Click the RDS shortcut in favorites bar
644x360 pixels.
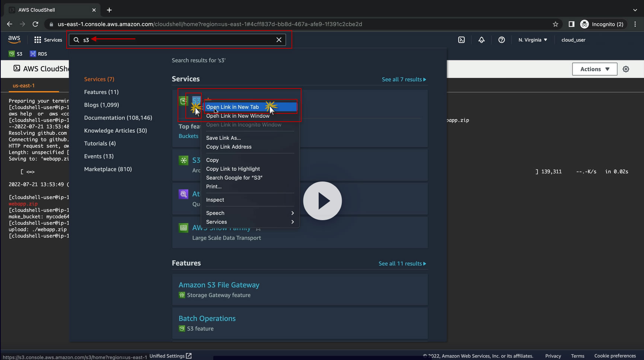tap(39, 54)
